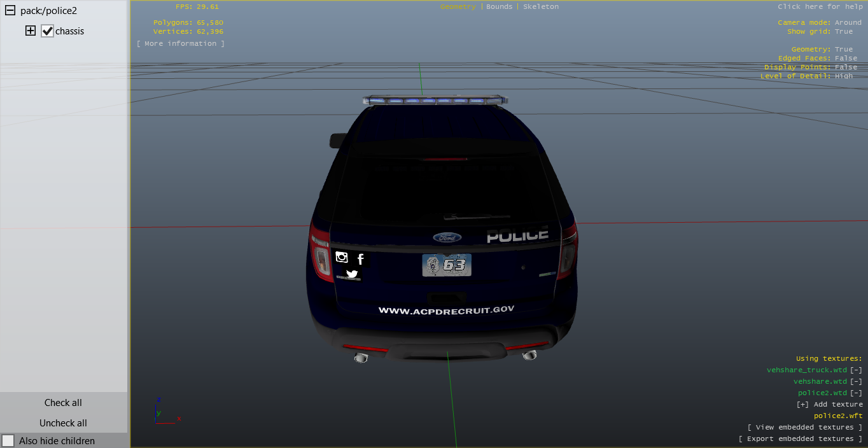868x448 pixels.
Task: Uncheck the chassis visibility checkbox
Action: click(47, 31)
